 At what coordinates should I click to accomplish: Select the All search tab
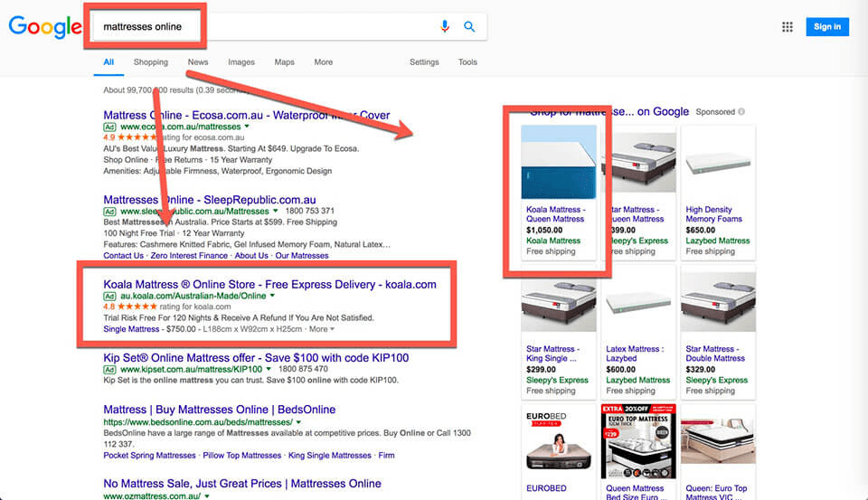tap(108, 62)
